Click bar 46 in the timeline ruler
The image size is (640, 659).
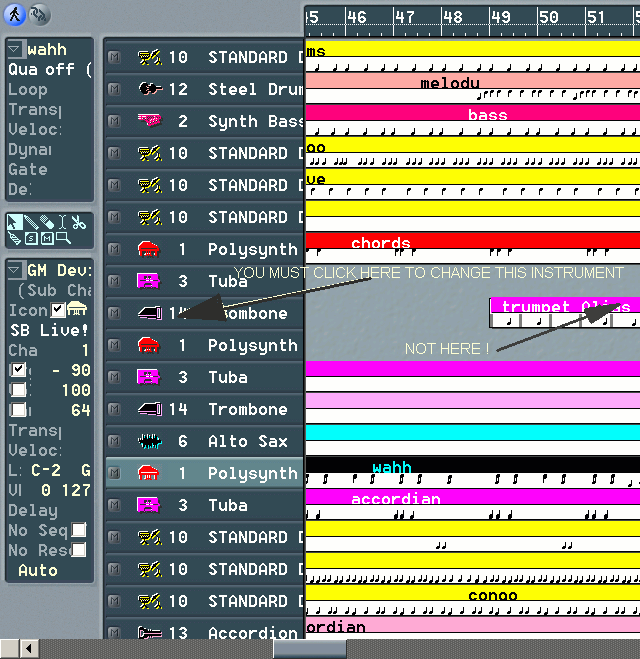(357, 17)
